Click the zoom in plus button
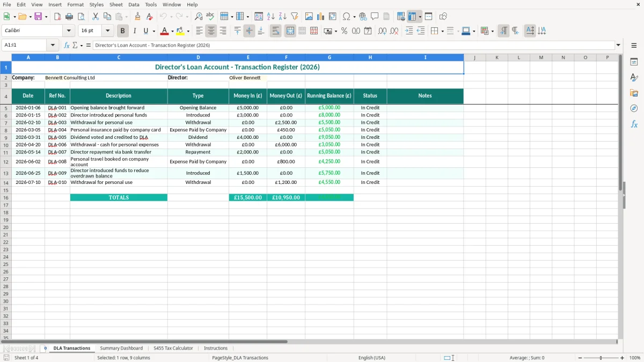Image resolution: width=644 pixels, height=362 pixels. (x=623, y=358)
